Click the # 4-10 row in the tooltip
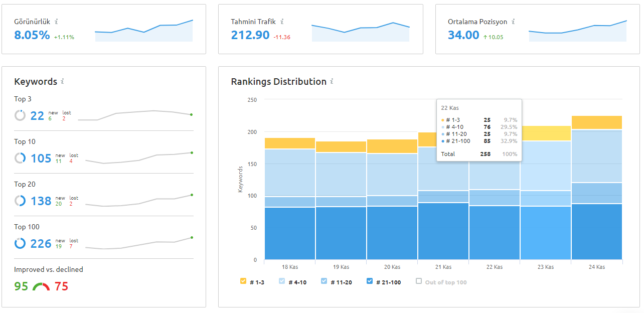644x313 pixels. click(x=479, y=127)
